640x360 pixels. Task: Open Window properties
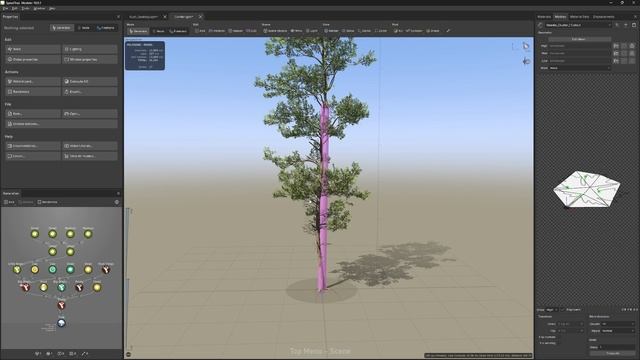click(90, 59)
